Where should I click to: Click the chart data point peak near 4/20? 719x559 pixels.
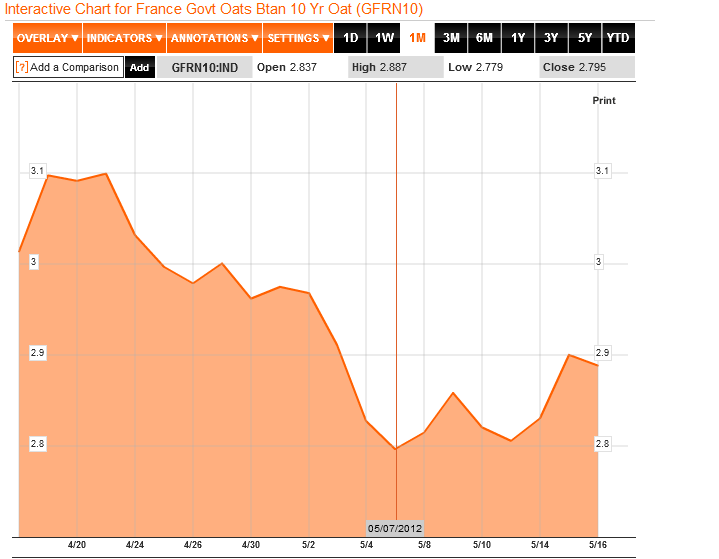[x=47, y=175]
